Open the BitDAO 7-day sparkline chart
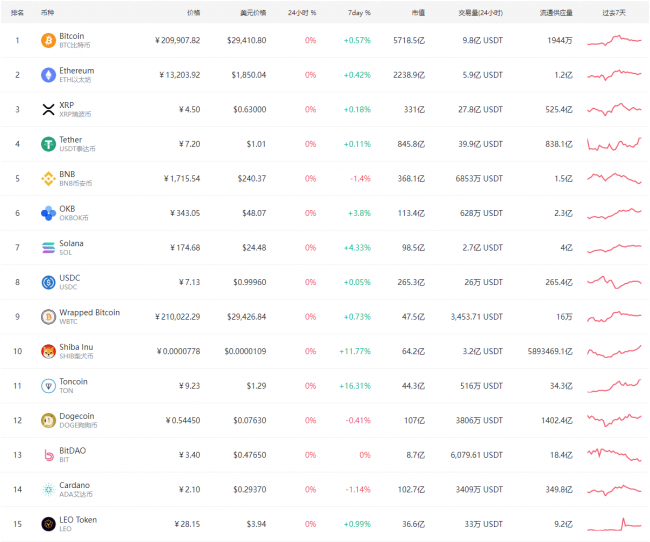 click(x=614, y=455)
